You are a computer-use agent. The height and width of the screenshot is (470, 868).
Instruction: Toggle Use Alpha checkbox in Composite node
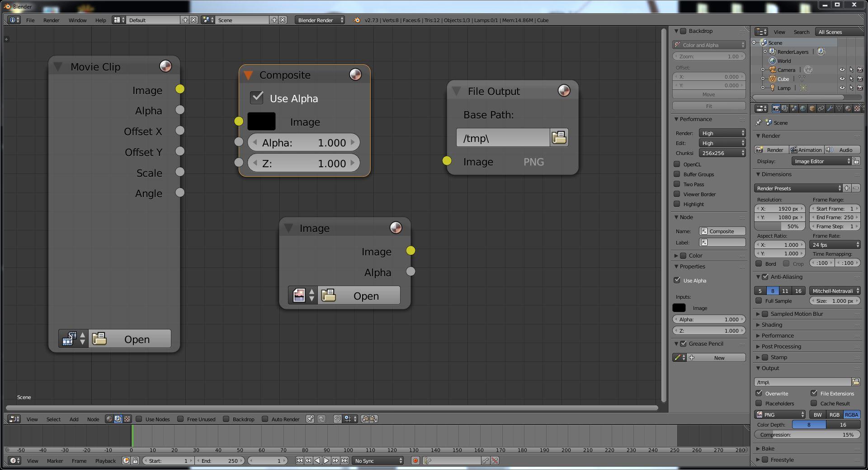[257, 98]
